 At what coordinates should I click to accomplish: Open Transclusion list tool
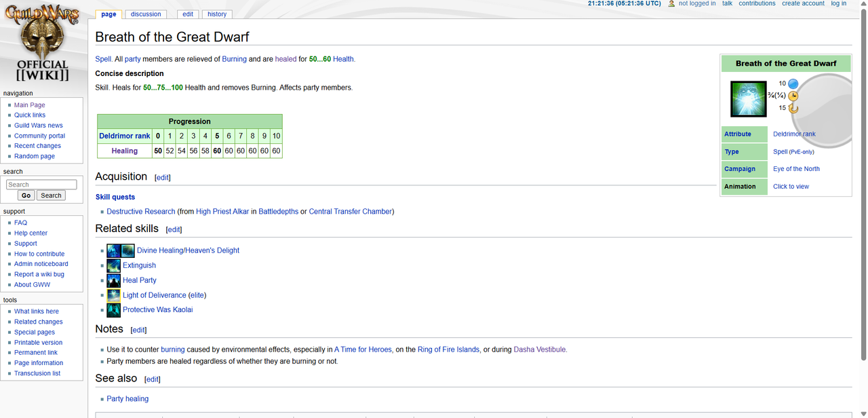[x=37, y=373]
